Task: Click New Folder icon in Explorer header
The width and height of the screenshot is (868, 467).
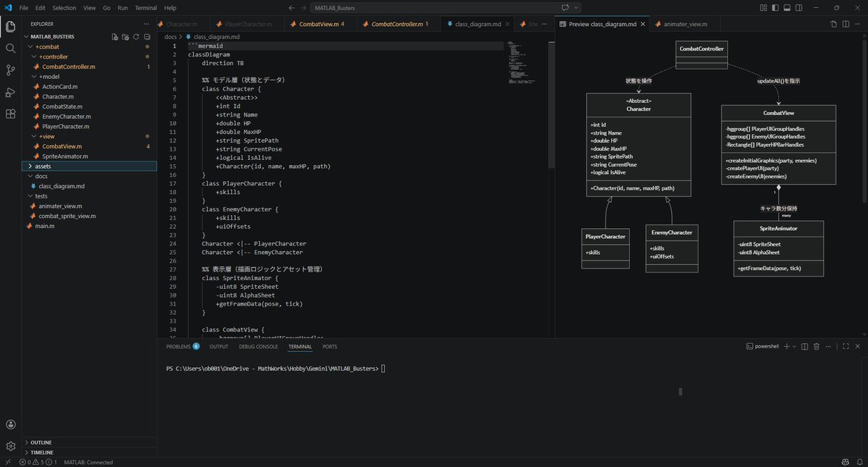Action: click(x=125, y=36)
